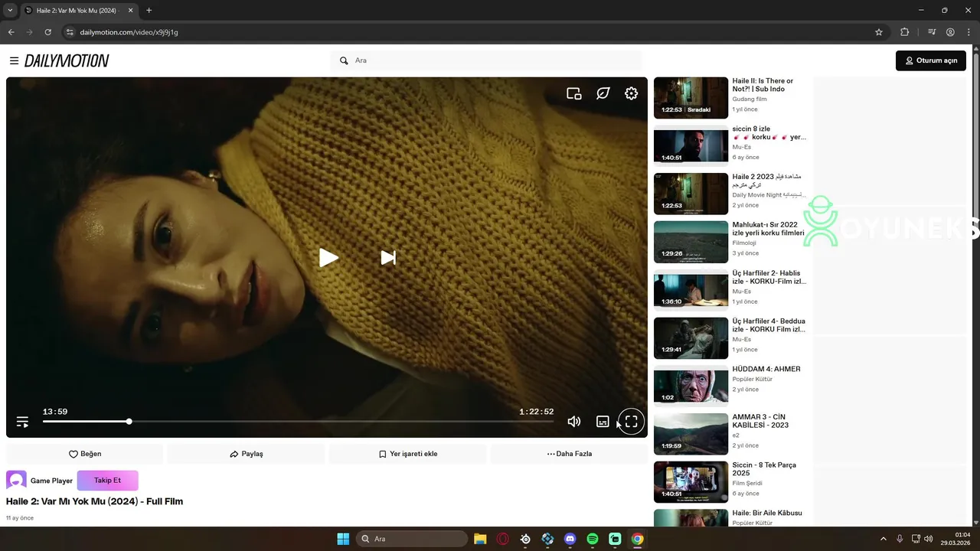The image size is (980, 551).
Task: Follow Game Player with Takip Et
Action: pyautogui.click(x=107, y=481)
